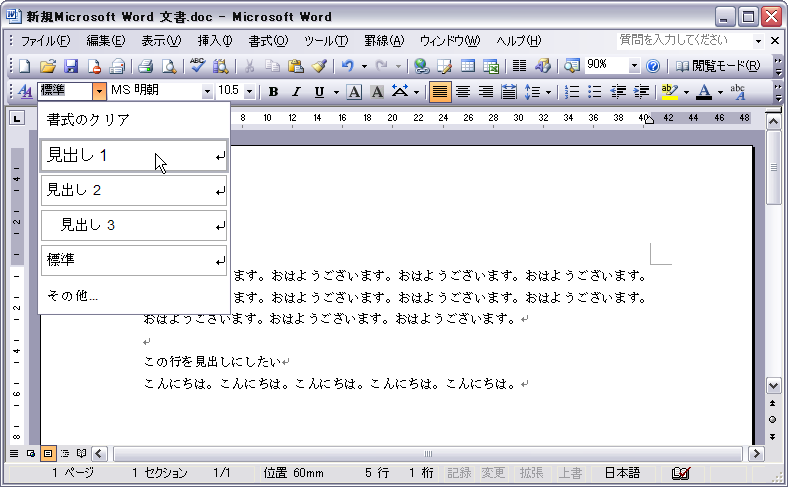Open the 10.5 font size dropdown
This screenshot has width=788, height=487.
pos(250,92)
